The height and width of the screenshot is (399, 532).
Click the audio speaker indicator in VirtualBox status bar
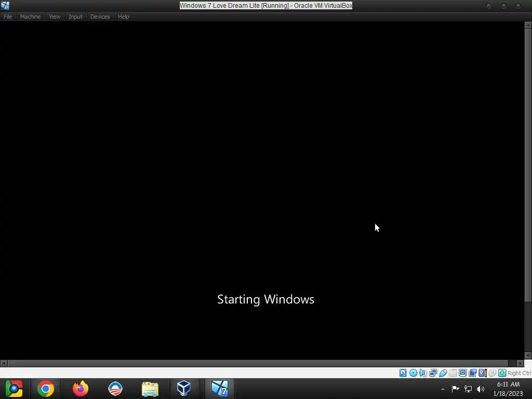tap(423, 373)
